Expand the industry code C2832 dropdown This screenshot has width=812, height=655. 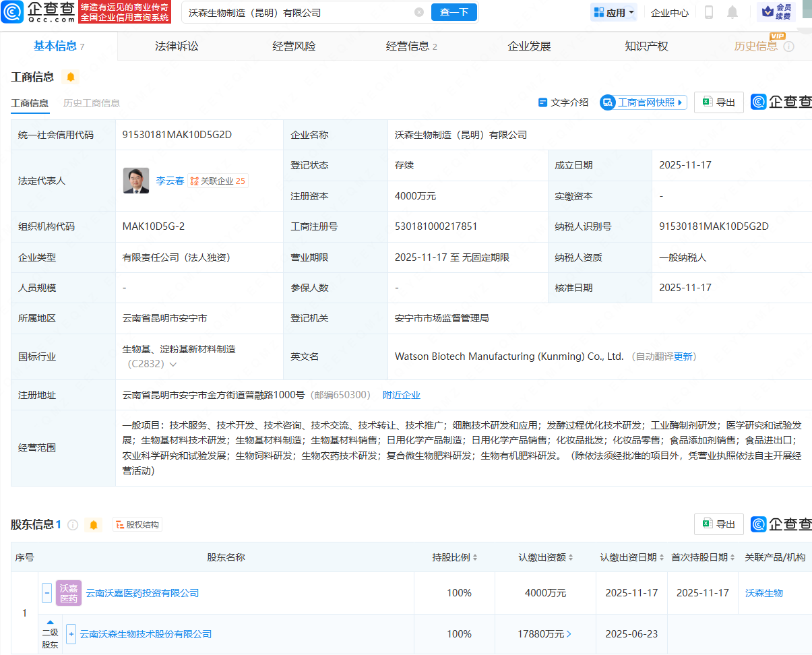tap(173, 365)
